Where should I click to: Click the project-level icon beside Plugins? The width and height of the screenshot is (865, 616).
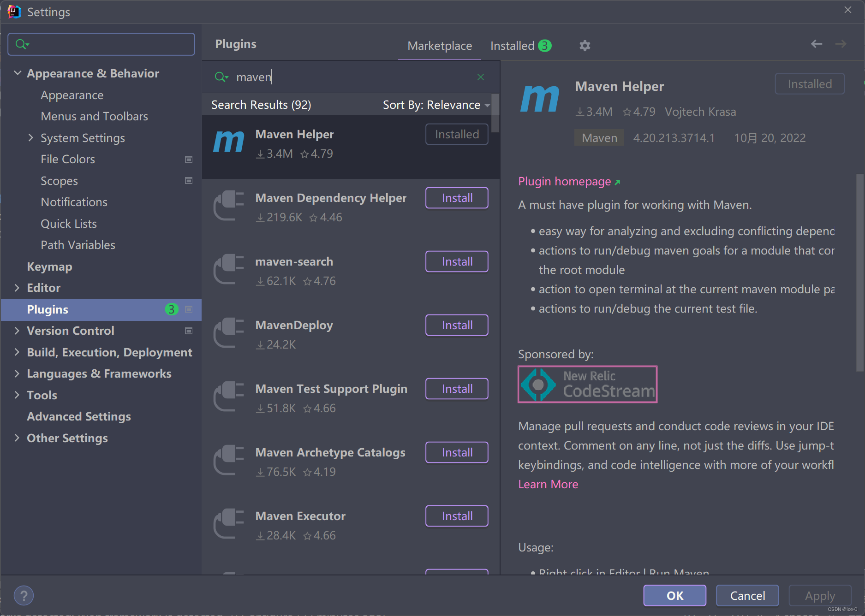click(189, 309)
